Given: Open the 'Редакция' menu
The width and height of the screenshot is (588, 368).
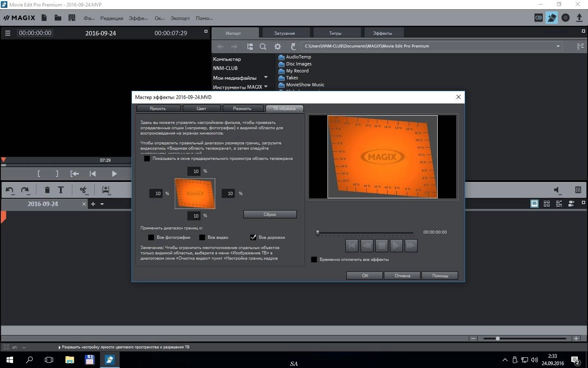Looking at the screenshot, I should pyautogui.click(x=111, y=18).
